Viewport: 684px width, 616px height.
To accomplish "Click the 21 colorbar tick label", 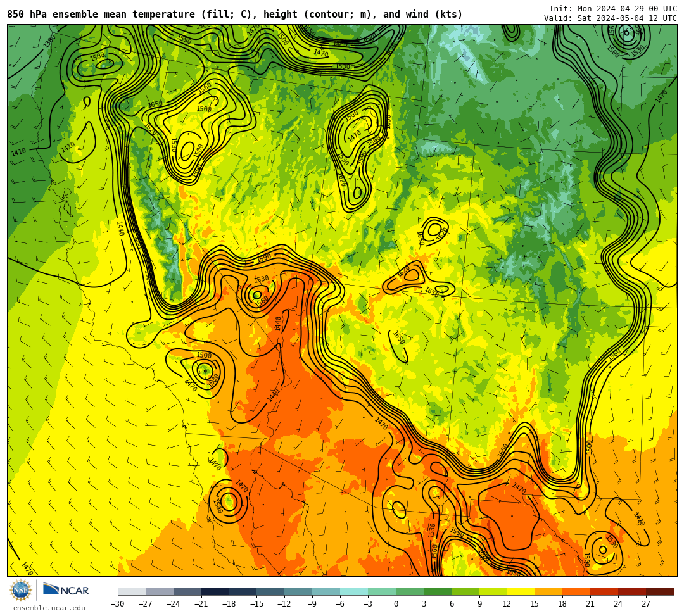I will click(591, 604).
